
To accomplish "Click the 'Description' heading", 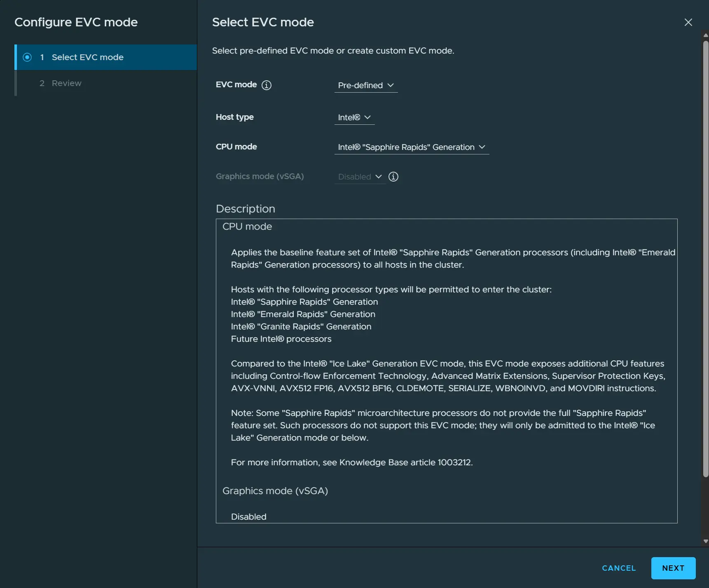I will point(246,209).
